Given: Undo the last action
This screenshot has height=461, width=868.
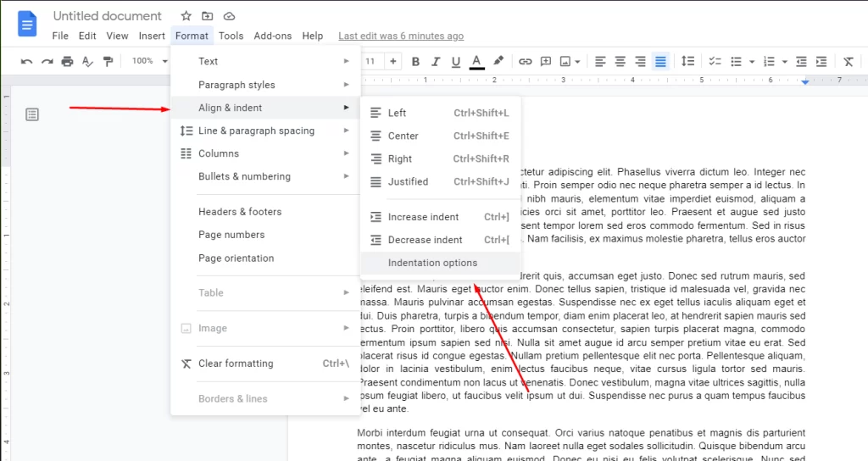Looking at the screenshot, I should pyautogui.click(x=26, y=61).
